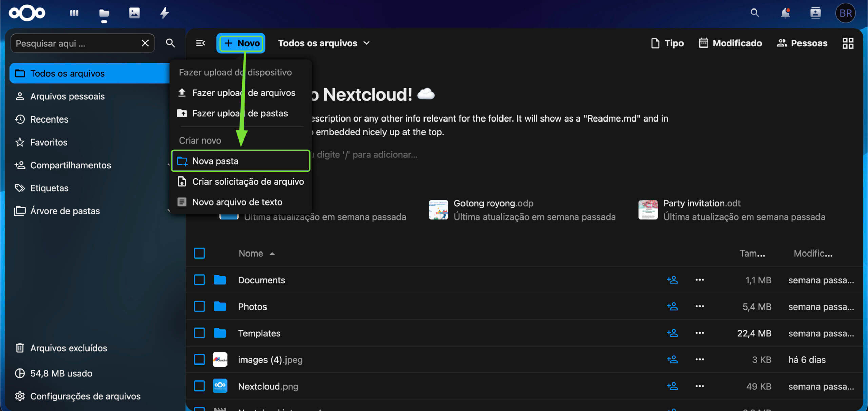Viewport: 868px width, 411px height.
Task: Share the Templates folder
Action: pos(672,333)
